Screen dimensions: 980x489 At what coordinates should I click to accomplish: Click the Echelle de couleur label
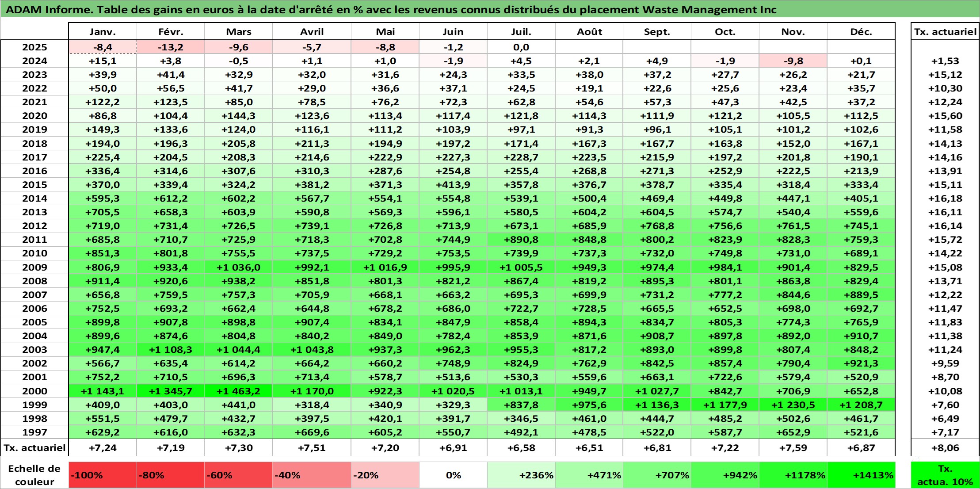pos(34,475)
